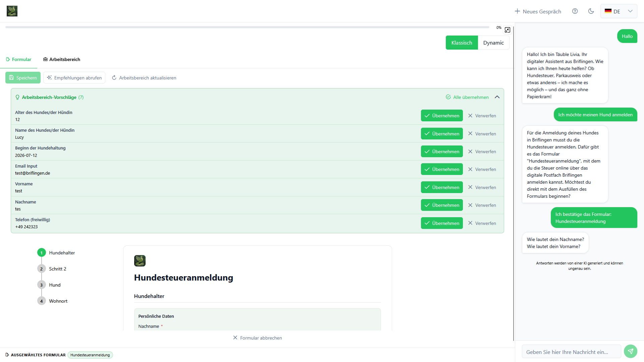This screenshot has height=362, width=644.
Task: Open the DE language dropdown
Action: (619, 11)
